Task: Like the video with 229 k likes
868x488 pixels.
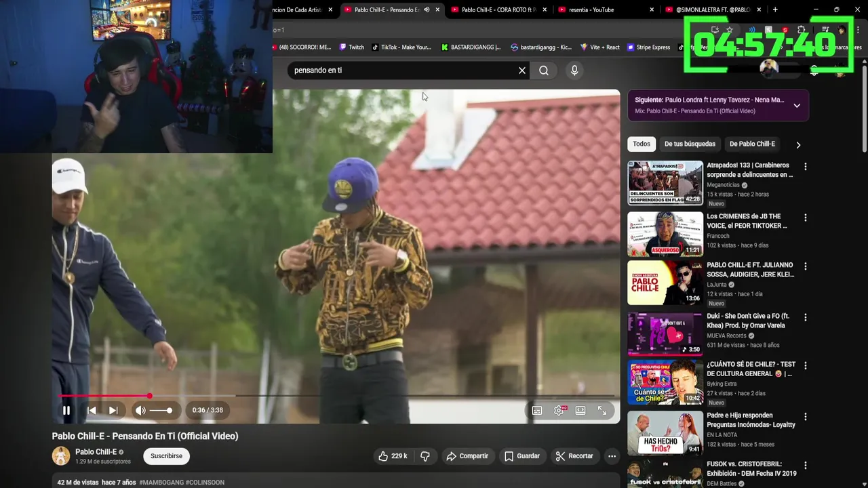Action: coord(393,456)
